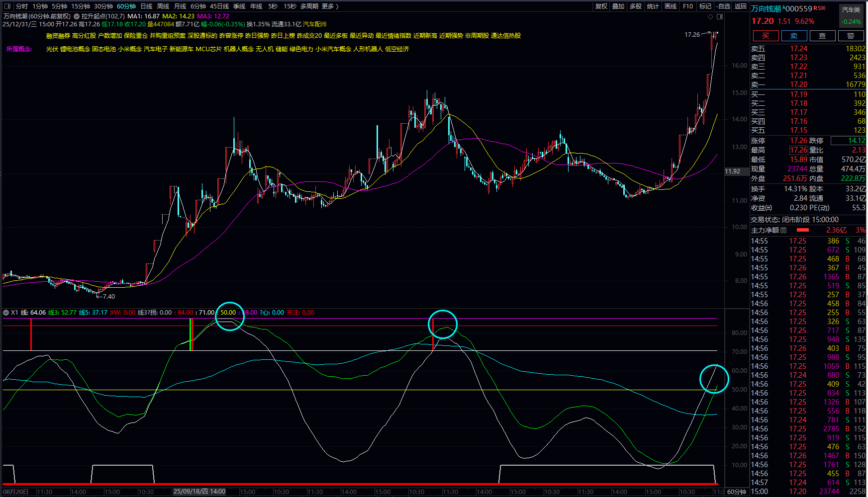Screen dimensions: 868x497
Task: Toggle 自选 watchlist membership for this stock
Action: coord(723,6)
